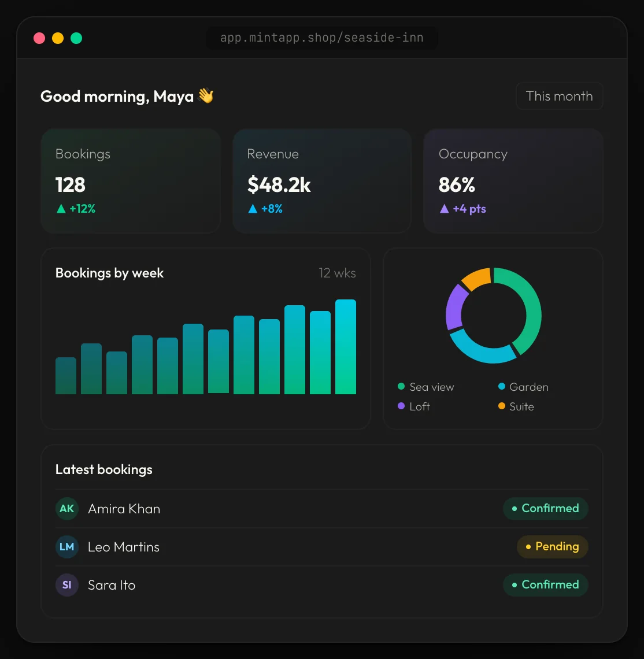This screenshot has height=659, width=644.
Task: Click the waving hand emoji beside Maya
Action: [x=206, y=96]
